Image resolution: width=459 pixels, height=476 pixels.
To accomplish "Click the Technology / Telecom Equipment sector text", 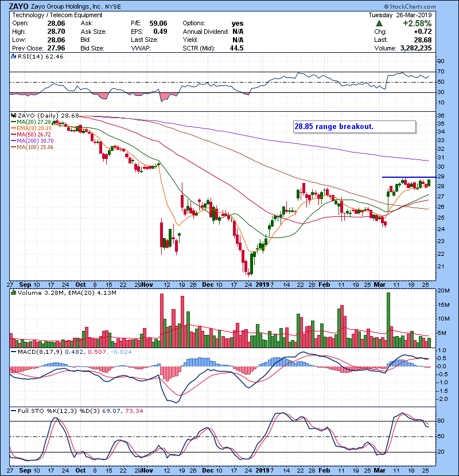I will point(57,15).
